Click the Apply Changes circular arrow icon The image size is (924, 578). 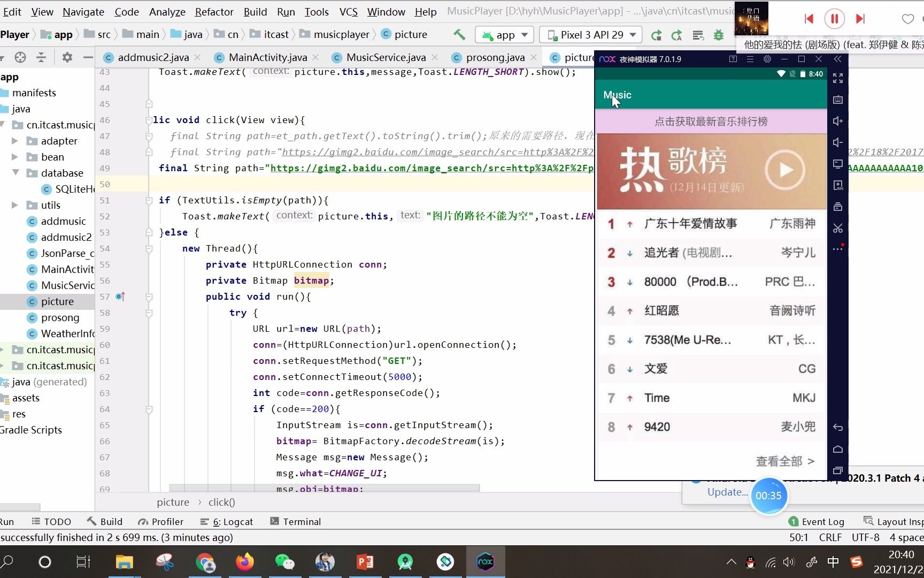coord(656,34)
